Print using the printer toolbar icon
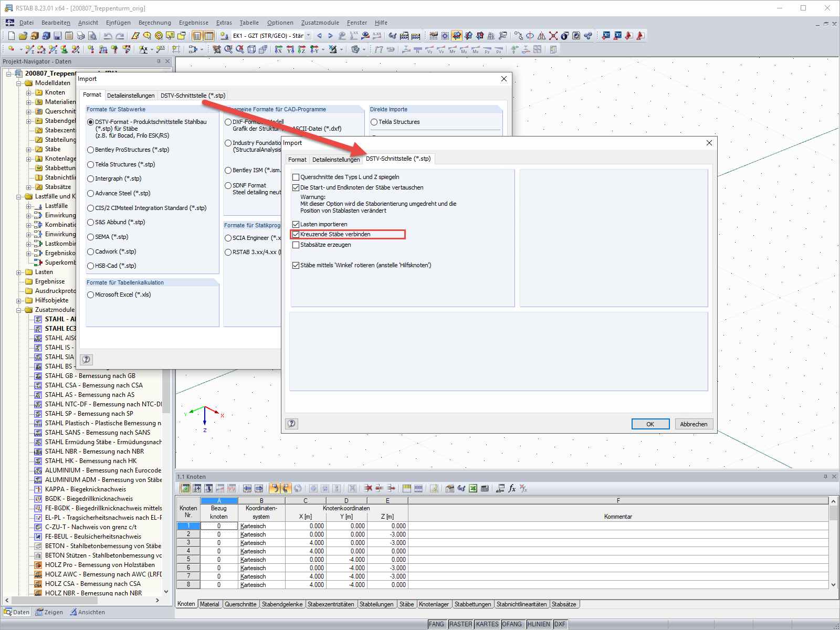This screenshot has height=630, width=840. pyautogui.click(x=81, y=36)
